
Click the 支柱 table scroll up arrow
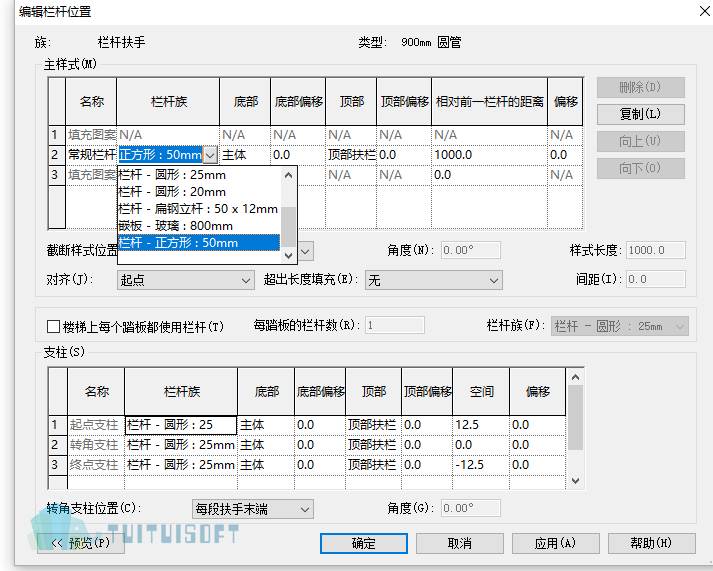tap(575, 377)
